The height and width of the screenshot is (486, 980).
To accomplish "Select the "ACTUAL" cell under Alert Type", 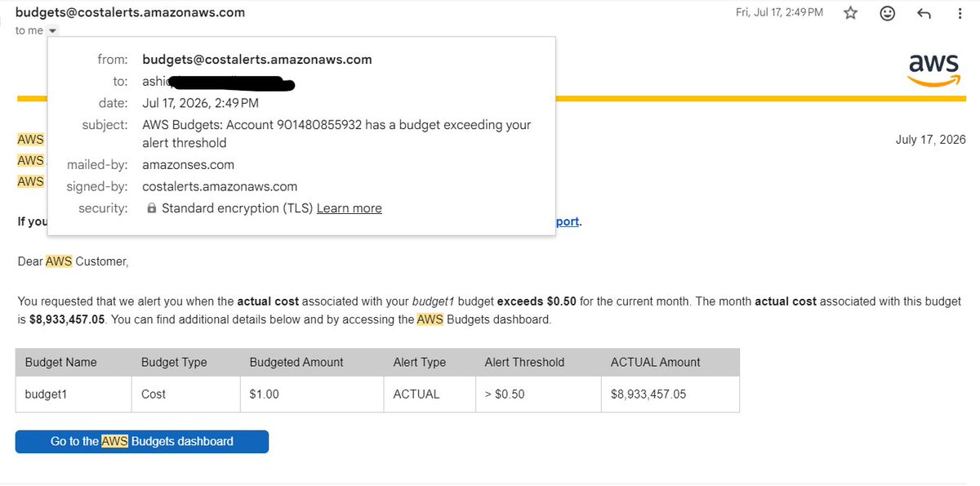I will (x=428, y=394).
